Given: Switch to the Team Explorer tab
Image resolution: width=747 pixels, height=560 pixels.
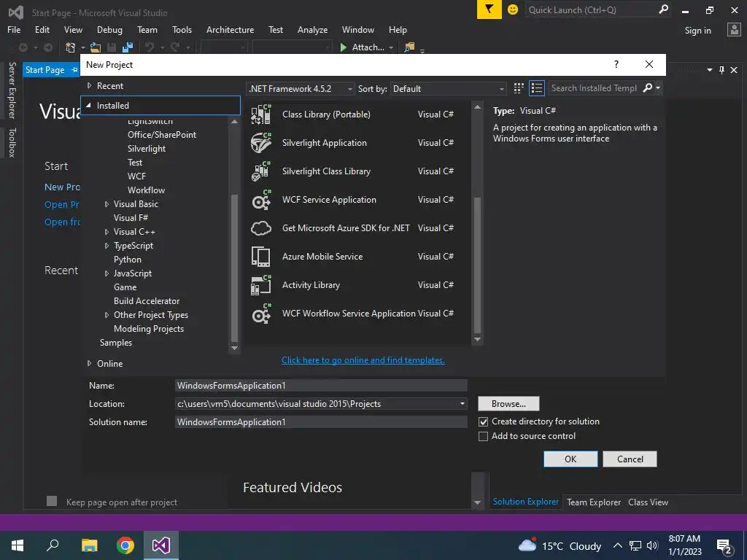Looking at the screenshot, I should pos(594,502).
